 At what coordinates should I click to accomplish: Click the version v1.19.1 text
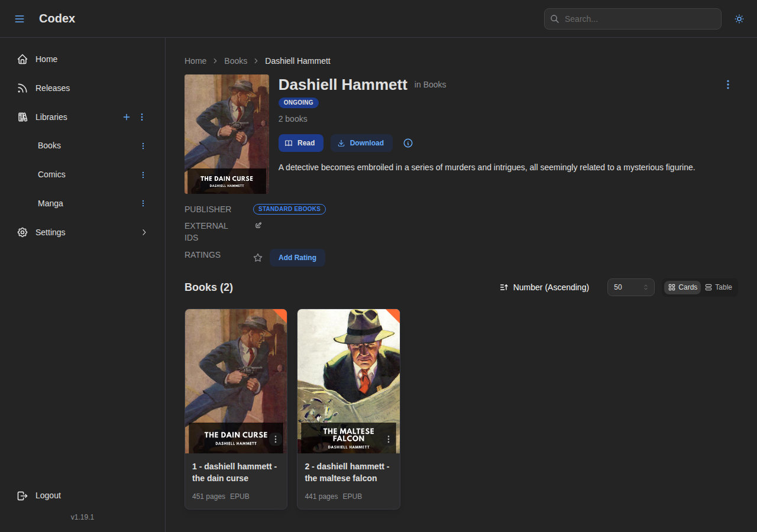[x=82, y=517]
